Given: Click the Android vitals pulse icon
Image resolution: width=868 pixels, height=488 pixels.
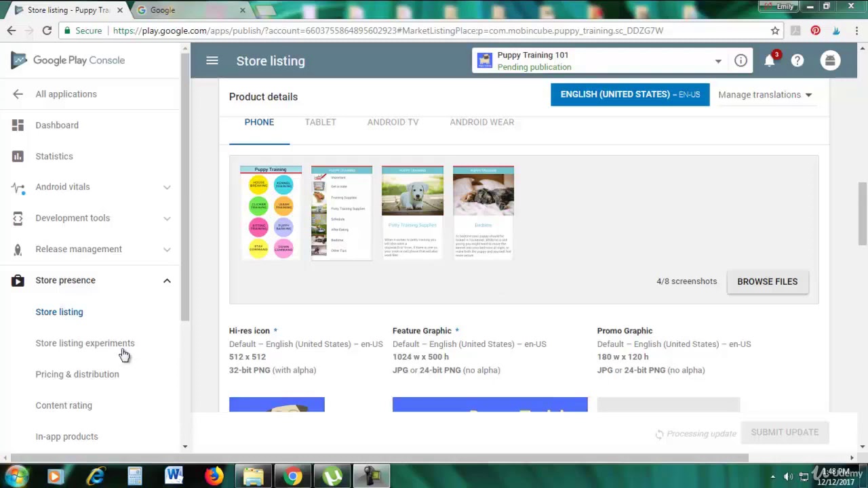Looking at the screenshot, I should (18, 187).
